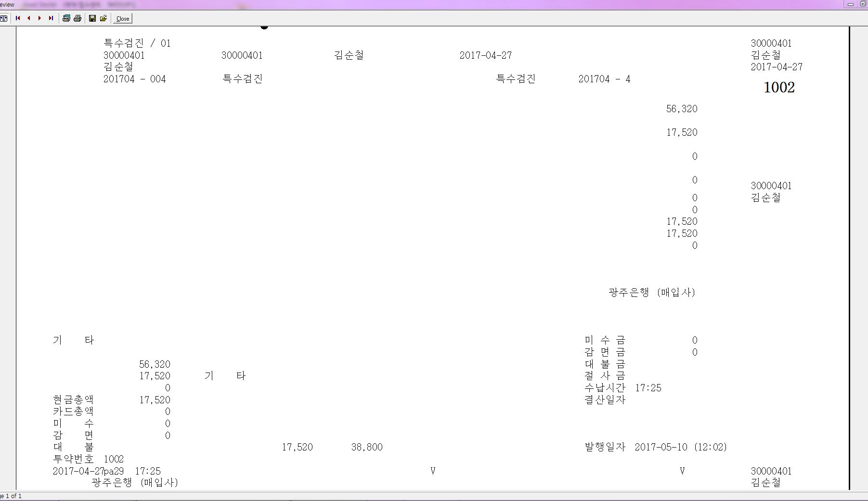The height and width of the screenshot is (501, 868).
Task: Click the large 1002 number in the report
Action: (779, 88)
